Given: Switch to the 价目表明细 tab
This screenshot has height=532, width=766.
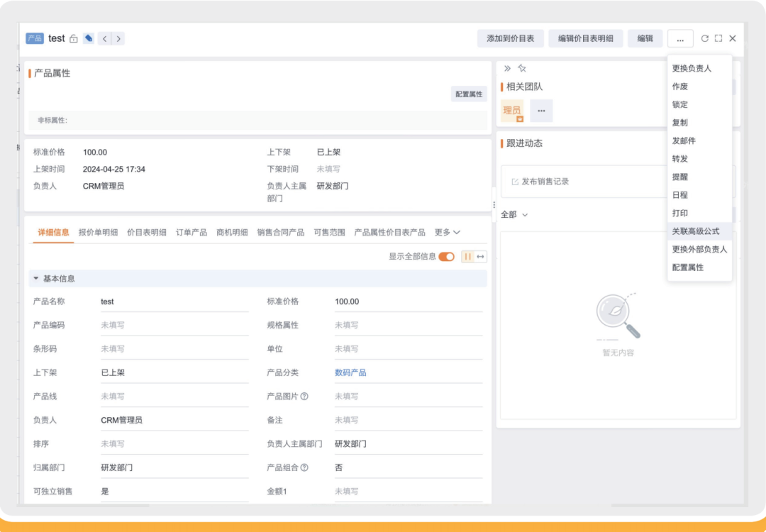Looking at the screenshot, I should (x=147, y=232).
